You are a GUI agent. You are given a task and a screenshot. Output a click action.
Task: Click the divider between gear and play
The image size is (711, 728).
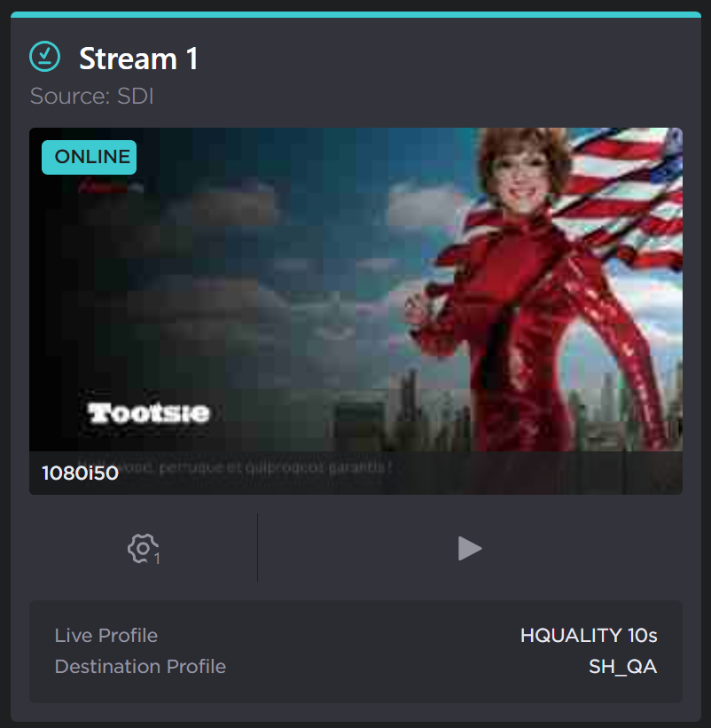click(258, 548)
